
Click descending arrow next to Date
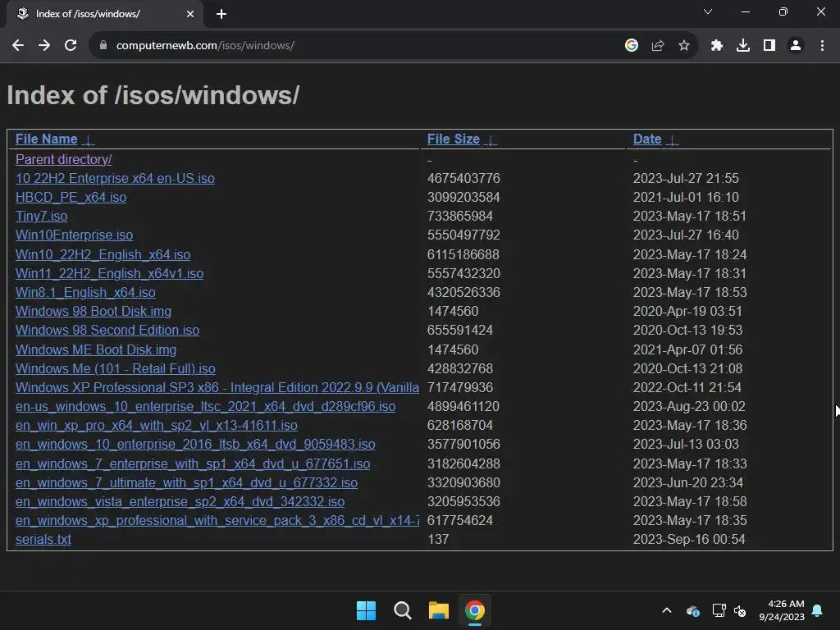(x=673, y=140)
